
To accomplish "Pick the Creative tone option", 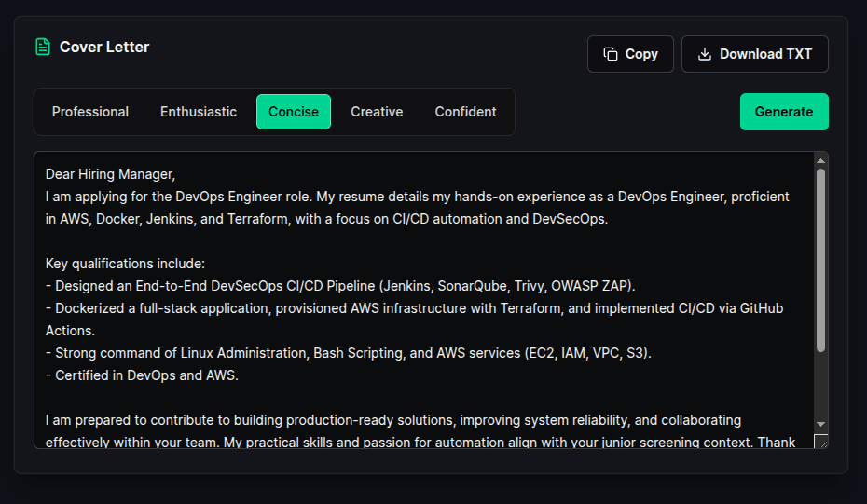I will pyautogui.click(x=378, y=112).
